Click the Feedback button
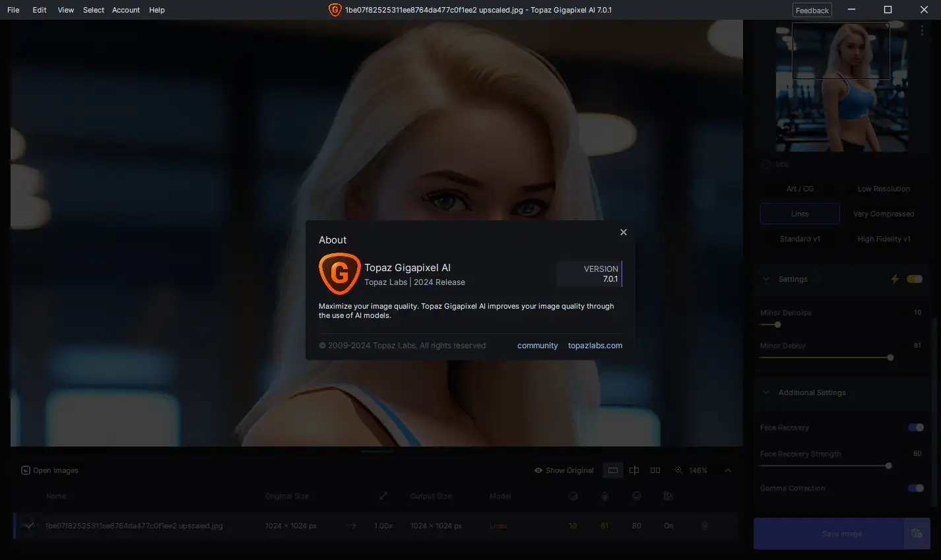 click(812, 10)
